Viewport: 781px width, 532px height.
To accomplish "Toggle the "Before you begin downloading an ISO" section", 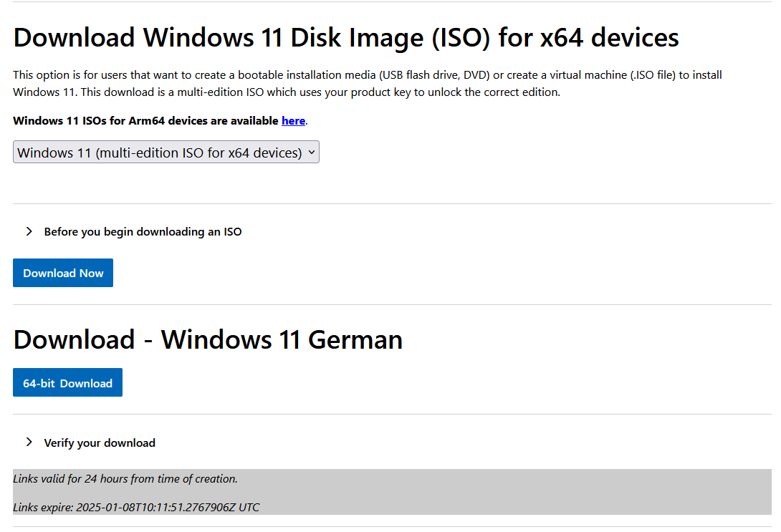I will point(143,232).
